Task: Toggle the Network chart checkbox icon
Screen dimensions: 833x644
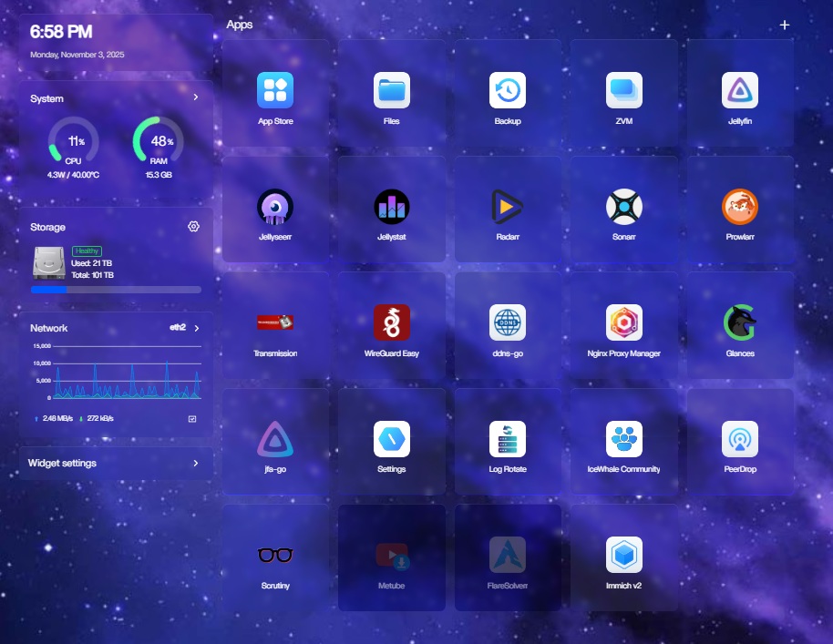Action: pyautogui.click(x=192, y=419)
